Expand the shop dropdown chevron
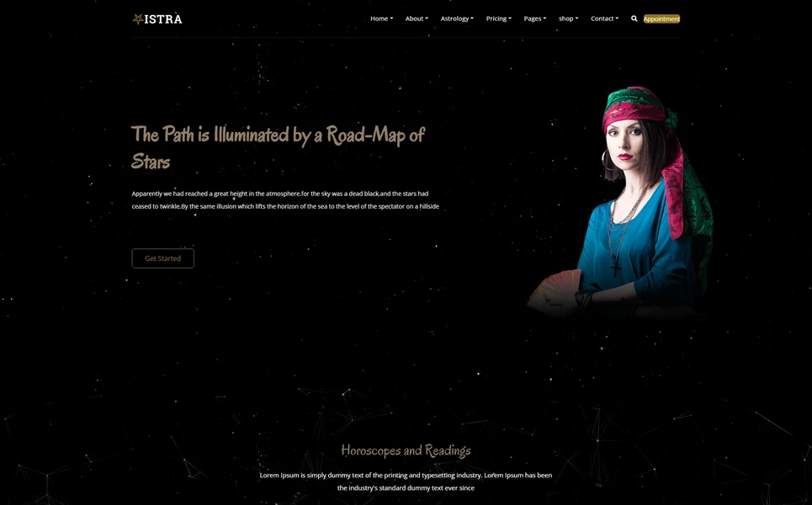Viewport: 812px width, 505px height. tap(576, 18)
